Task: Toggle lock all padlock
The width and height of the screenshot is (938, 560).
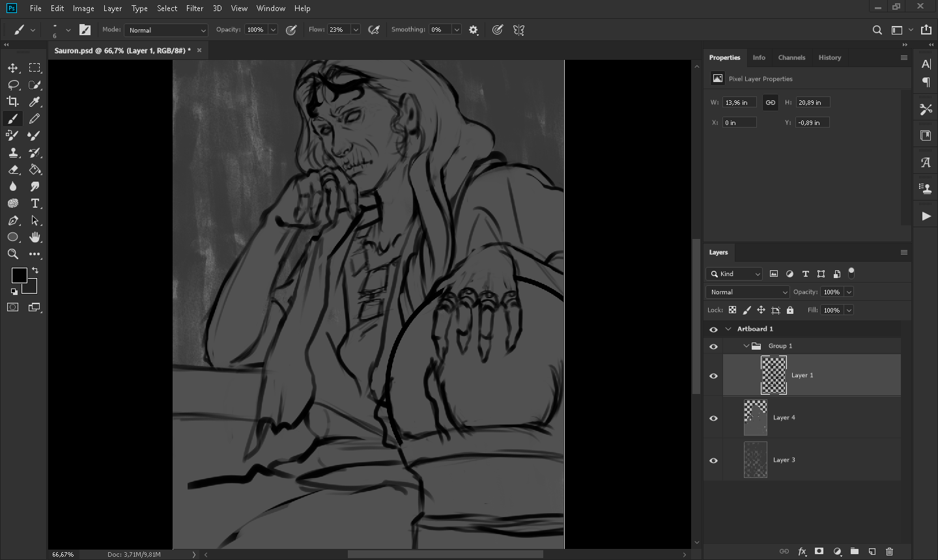Action: 790,310
